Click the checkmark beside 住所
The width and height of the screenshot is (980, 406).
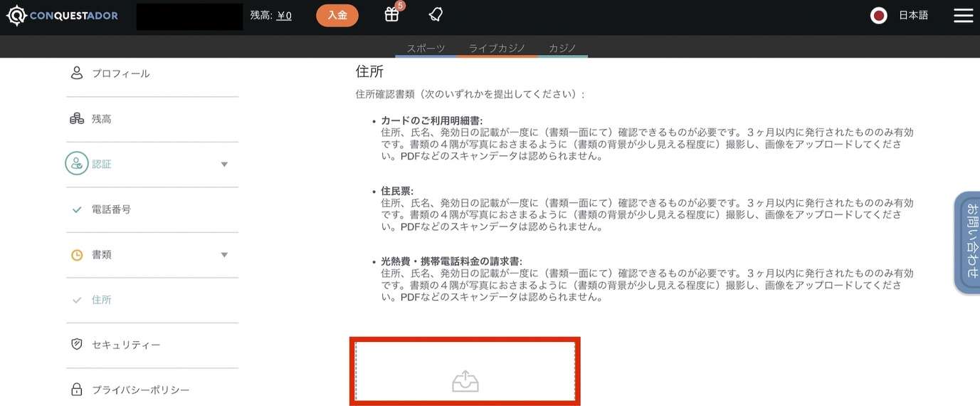tap(77, 300)
